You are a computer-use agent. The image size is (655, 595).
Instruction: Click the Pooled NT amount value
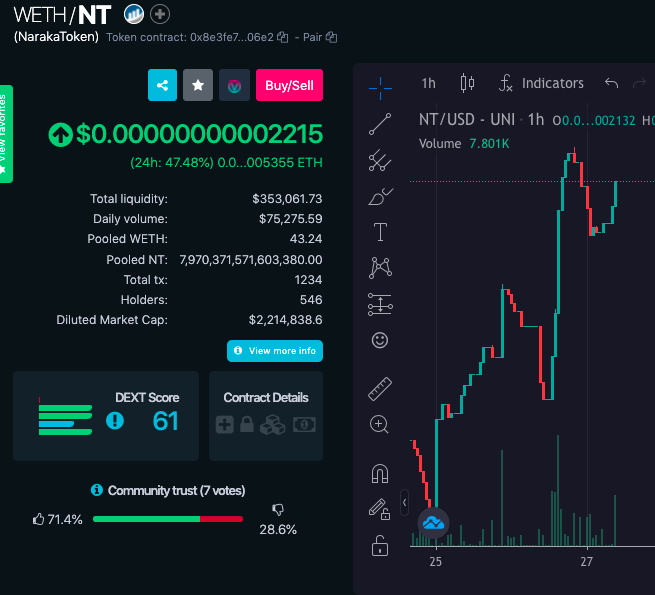click(x=251, y=260)
